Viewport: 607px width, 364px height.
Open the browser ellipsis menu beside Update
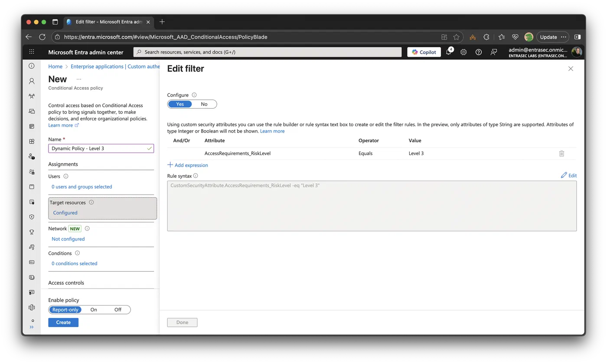point(564,37)
